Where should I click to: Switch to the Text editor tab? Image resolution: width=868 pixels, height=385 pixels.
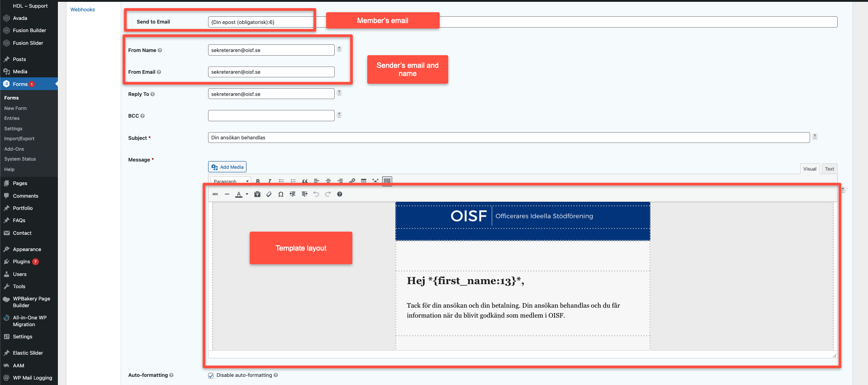(829, 169)
